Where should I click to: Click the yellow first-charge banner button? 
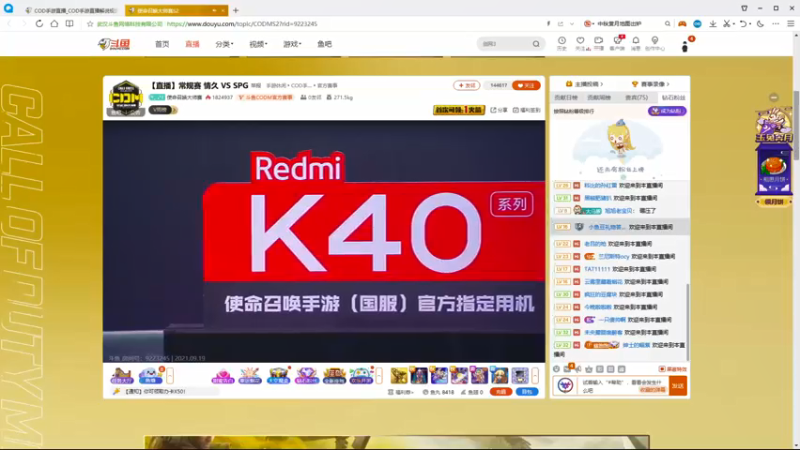pos(459,110)
